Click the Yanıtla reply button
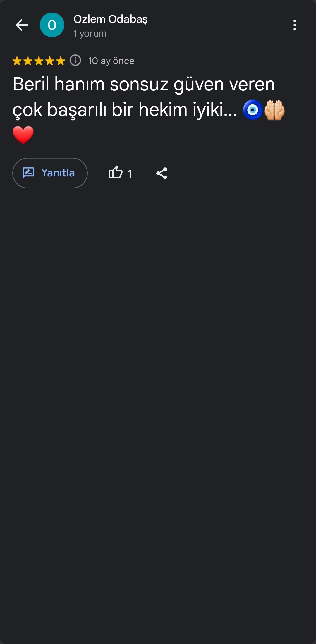This screenshot has width=316, height=644. (50, 173)
